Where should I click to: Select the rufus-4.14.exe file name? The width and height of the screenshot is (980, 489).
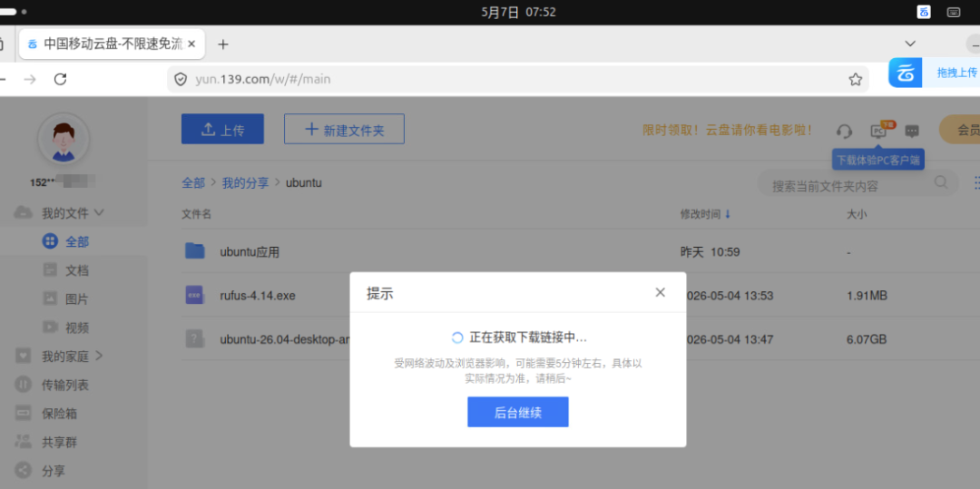(258, 296)
